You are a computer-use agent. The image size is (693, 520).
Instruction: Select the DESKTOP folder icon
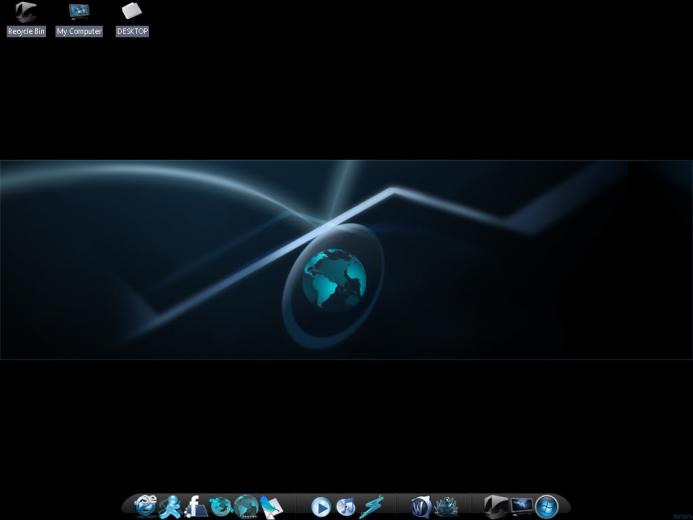click(132, 11)
